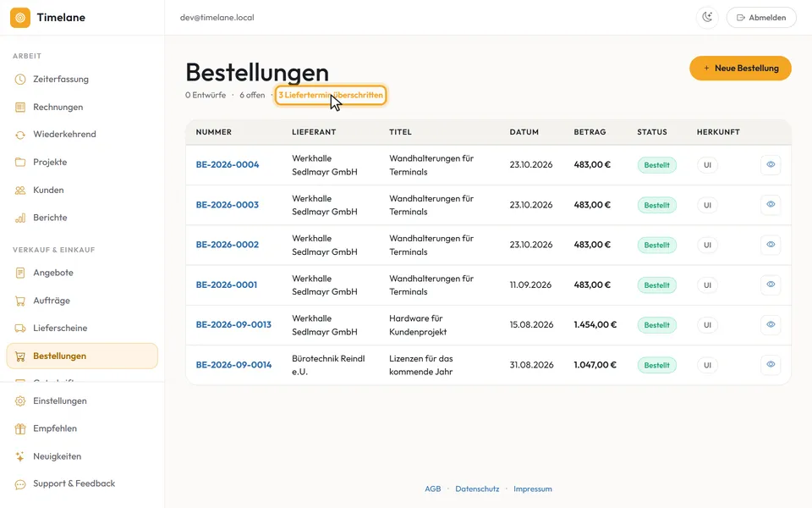The image size is (812, 508).
Task: Click amount 1.454,00 € cell
Action: (x=595, y=324)
